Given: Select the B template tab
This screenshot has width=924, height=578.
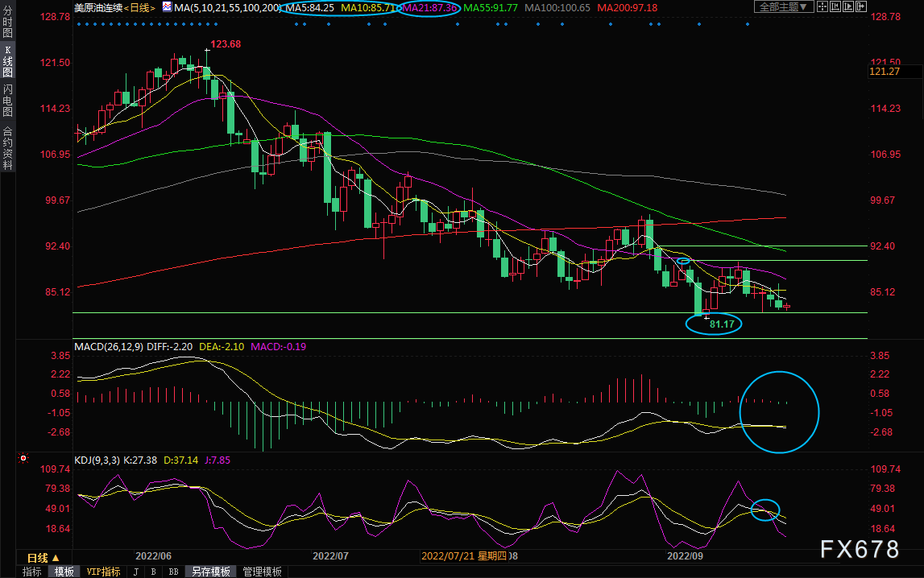Looking at the screenshot, I should pos(153,572).
